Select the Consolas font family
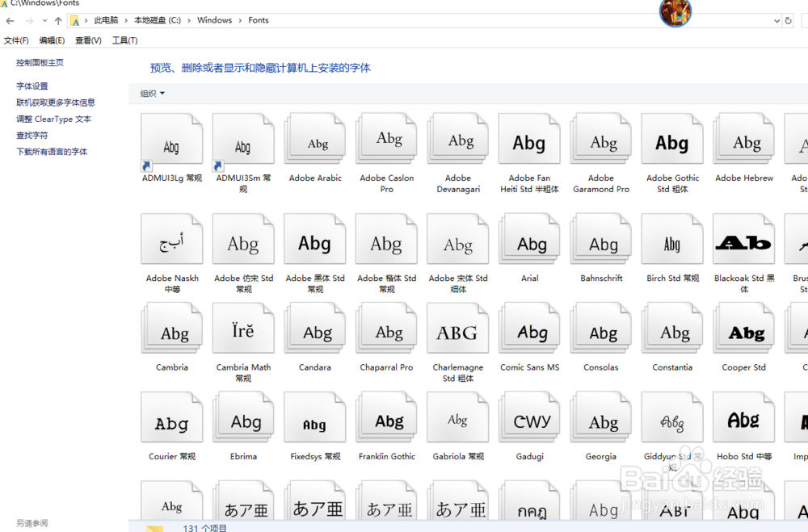The image size is (808, 532). tap(601, 328)
